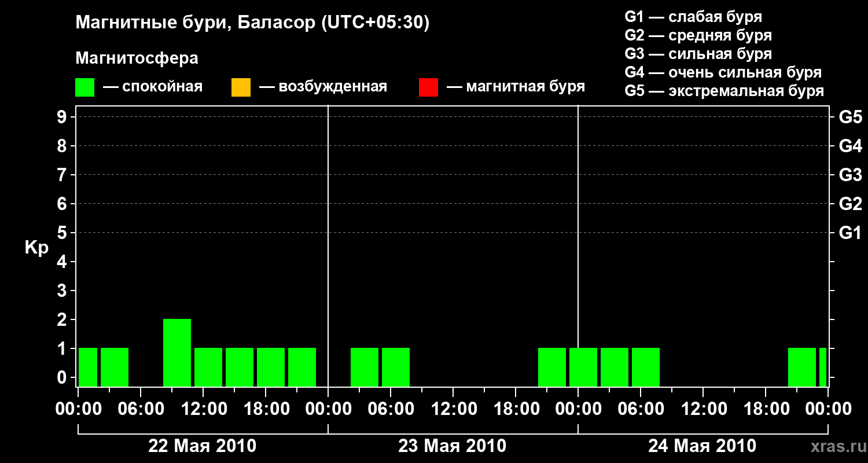Click the red 'магнитная буря' legend swatch
The height and width of the screenshot is (463, 868).
[x=428, y=87]
